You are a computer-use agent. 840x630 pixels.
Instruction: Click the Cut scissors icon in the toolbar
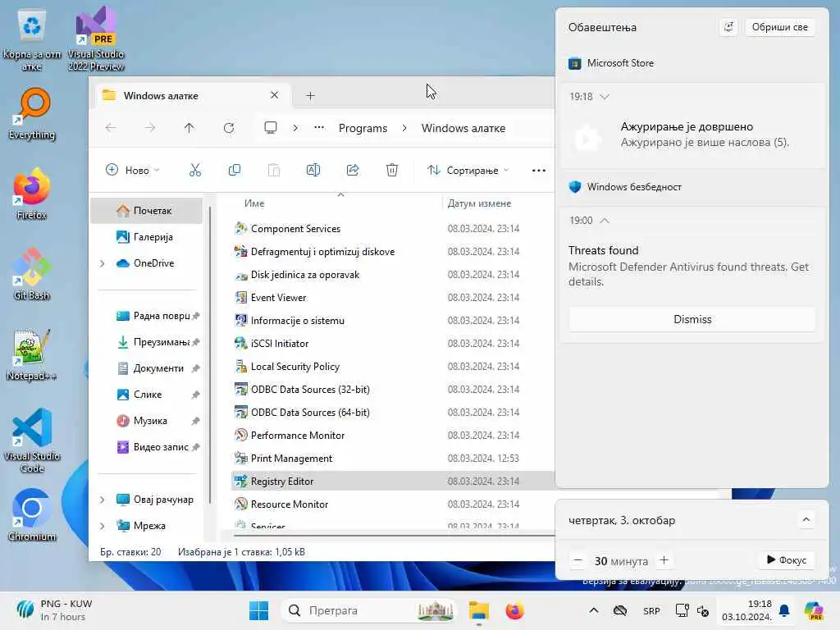point(195,171)
